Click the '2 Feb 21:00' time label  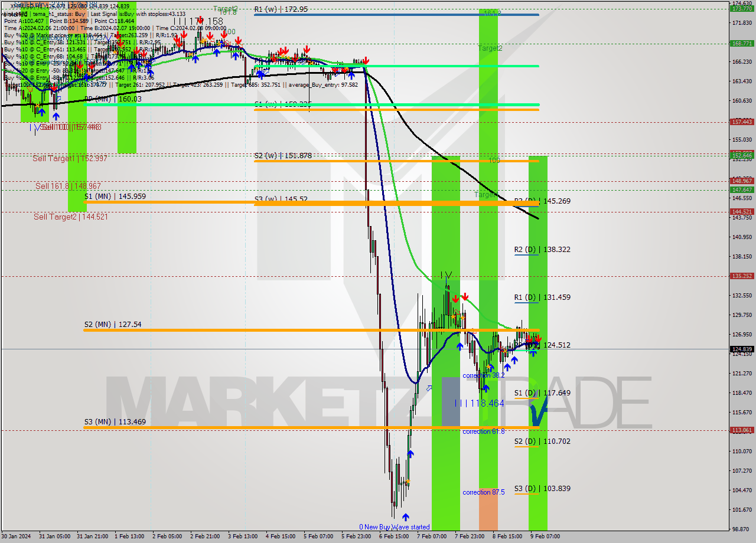point(205,537)
